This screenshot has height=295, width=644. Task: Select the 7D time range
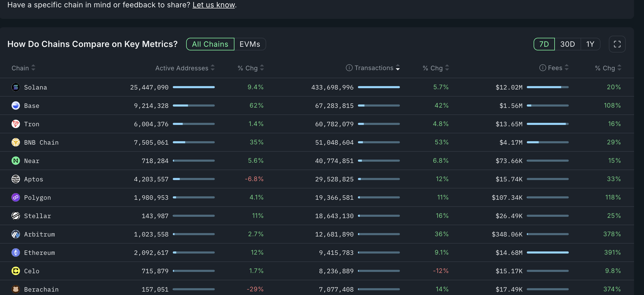click(x=544, y=44)
